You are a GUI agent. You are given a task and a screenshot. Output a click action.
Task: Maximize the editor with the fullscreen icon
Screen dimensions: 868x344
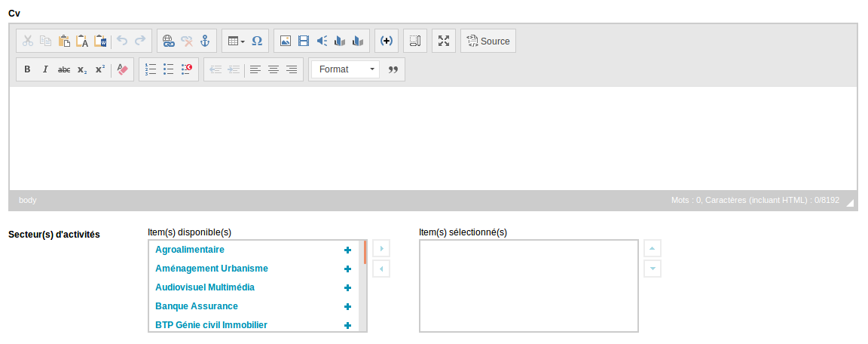tap(444, 41)
